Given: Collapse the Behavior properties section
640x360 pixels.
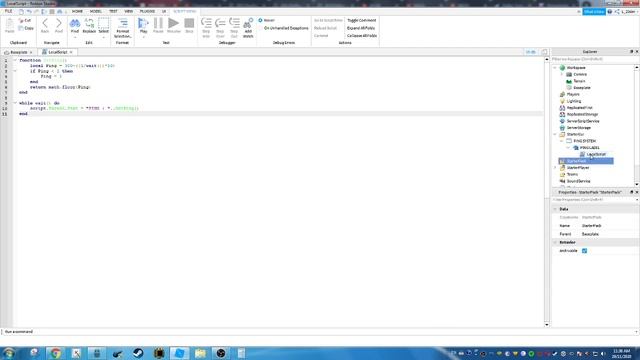Looking at the screenshot, I should 555,242.
